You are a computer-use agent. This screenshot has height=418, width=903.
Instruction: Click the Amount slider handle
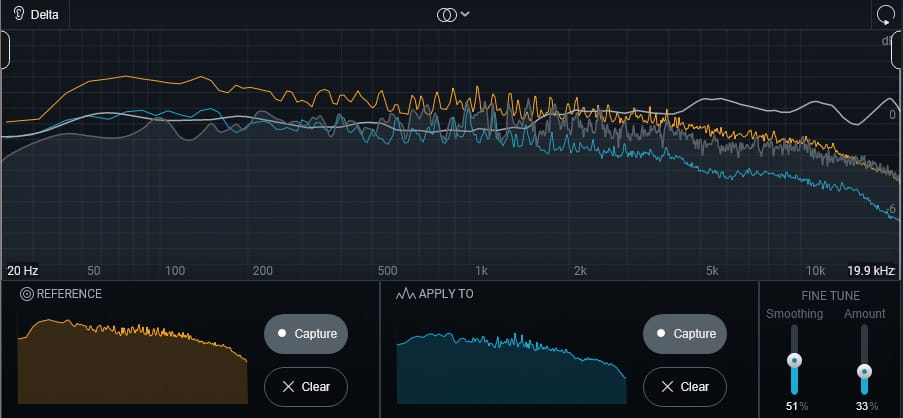[x=865, y=372]
